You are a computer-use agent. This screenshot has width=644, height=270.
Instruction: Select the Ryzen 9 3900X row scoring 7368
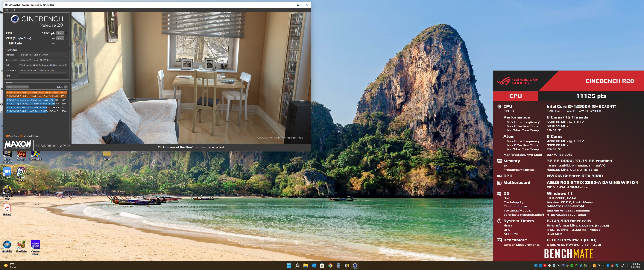coord(37,111)
